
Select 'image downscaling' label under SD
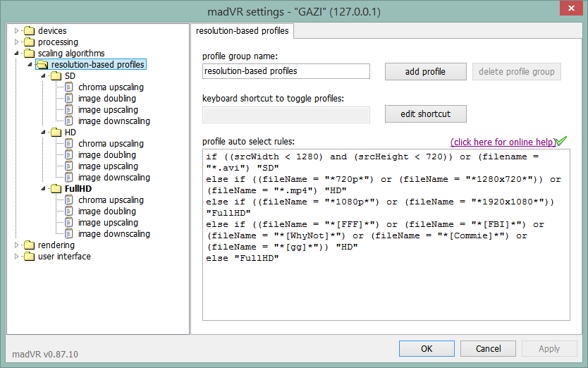point(114,121)
